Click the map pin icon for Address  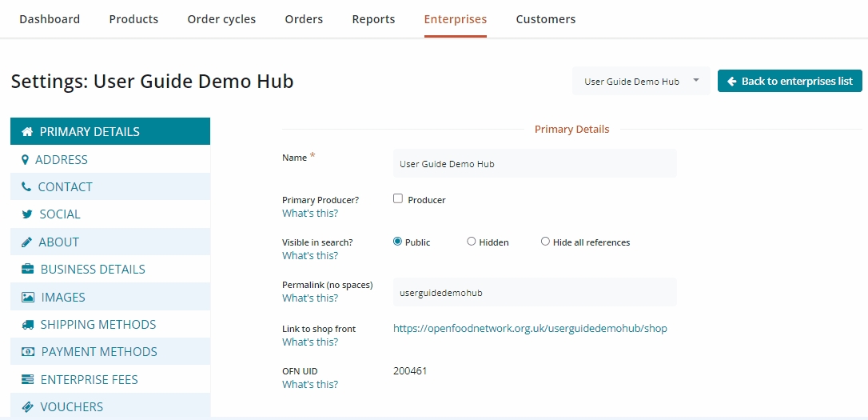25,160
